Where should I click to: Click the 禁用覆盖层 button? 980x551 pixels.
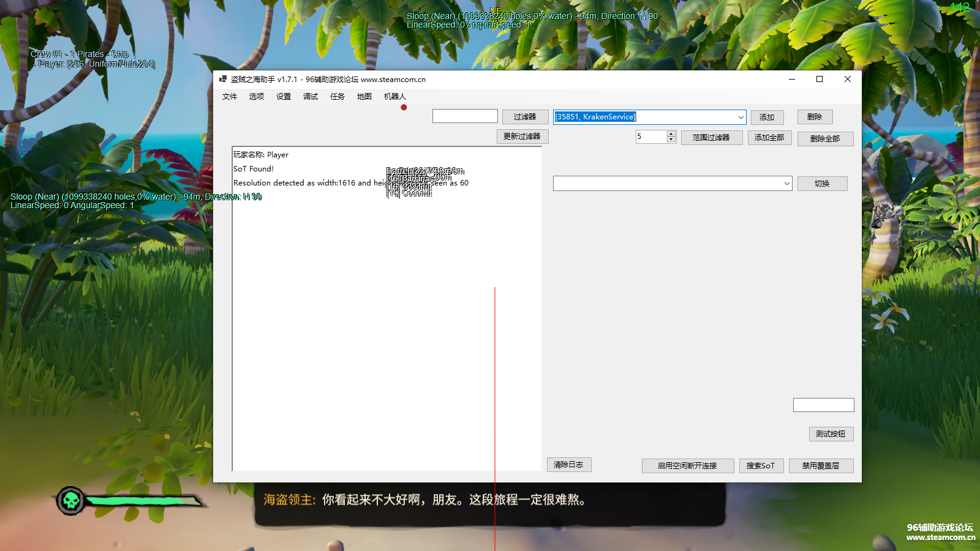coord(821,466)
